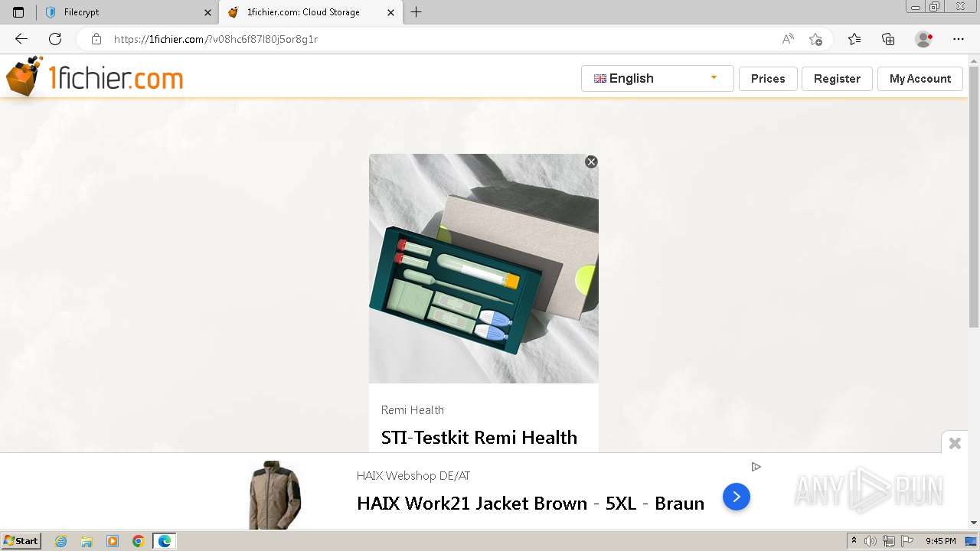Go back to previous page

click(x=21, y=39)
